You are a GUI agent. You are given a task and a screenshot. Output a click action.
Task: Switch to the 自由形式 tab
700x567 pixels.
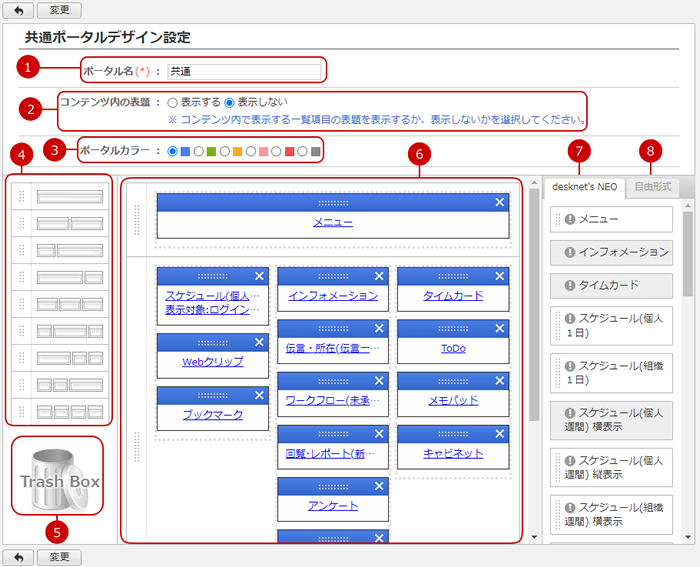653,187
